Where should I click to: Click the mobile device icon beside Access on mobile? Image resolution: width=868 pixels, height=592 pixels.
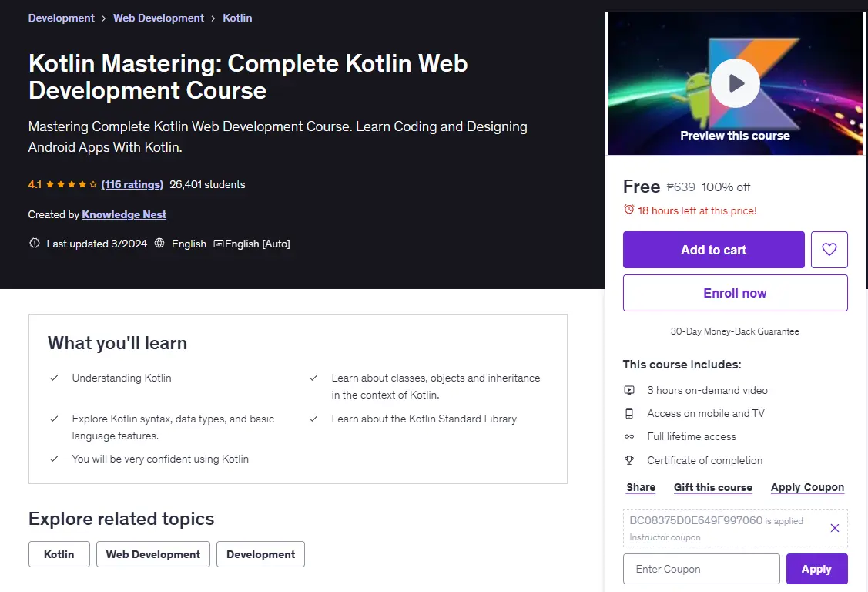(629, 413)
